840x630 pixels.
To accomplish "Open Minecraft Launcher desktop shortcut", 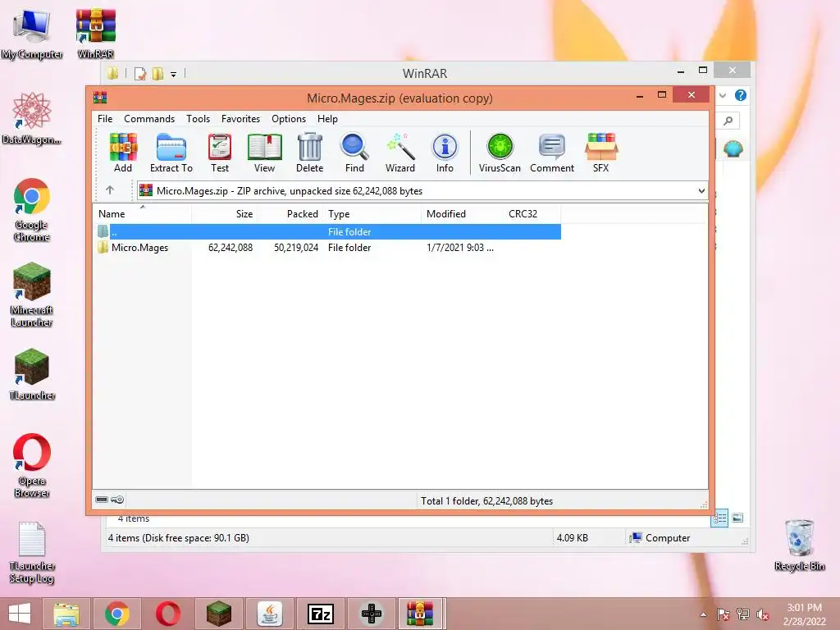I will click(x=32, y=294).
